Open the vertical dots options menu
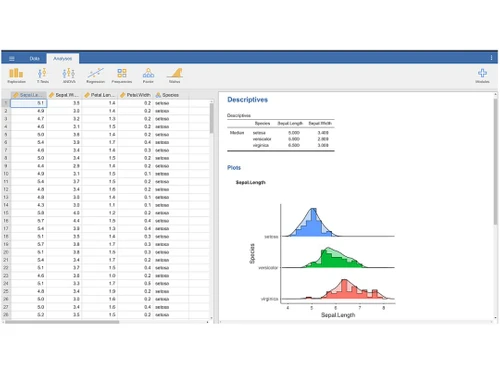500x375 pixels. pos(491,58)
